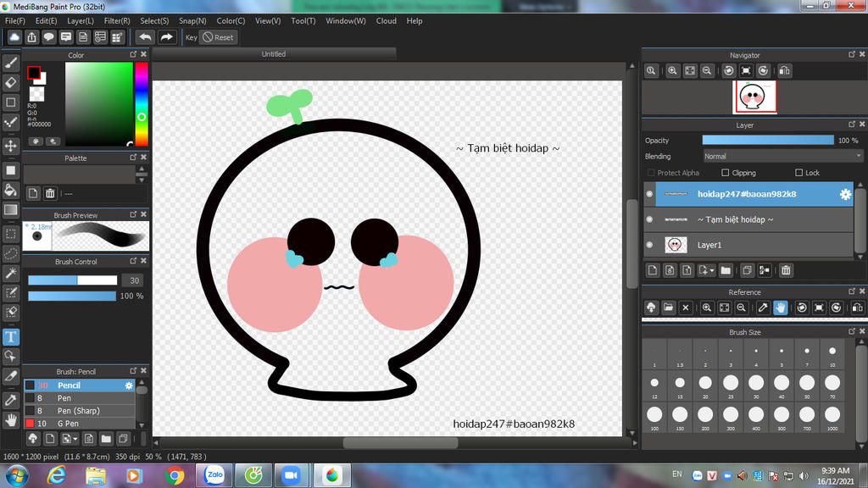Select the Pen (Sharp) brush
Screen dimensions: 868x488
pos(79,411)
